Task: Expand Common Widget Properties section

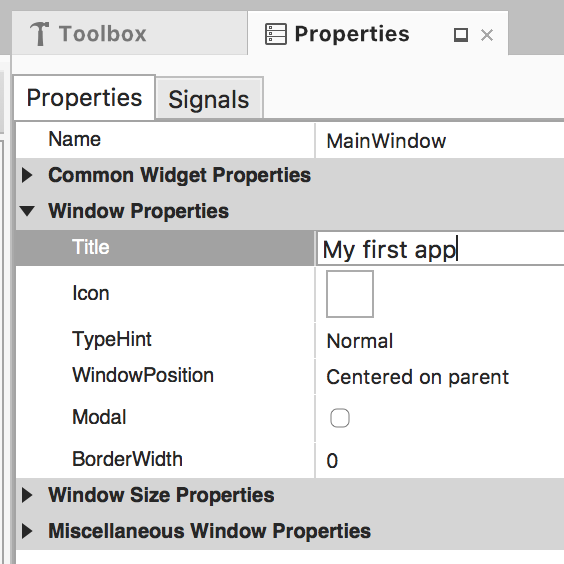Action: pos(27,175)
